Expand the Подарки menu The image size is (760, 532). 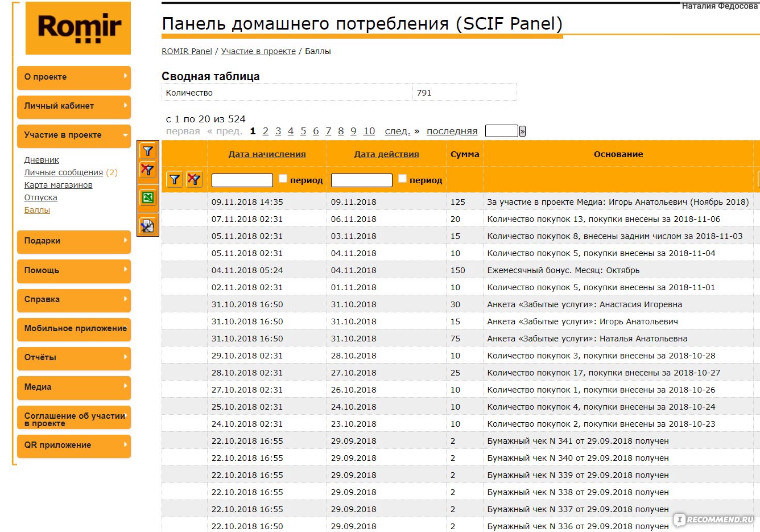tap(74, 241)
